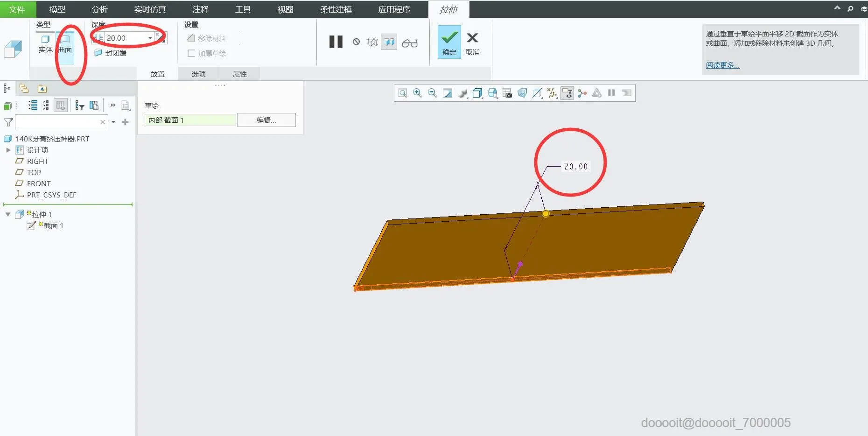868x436 pixels.
Task: Click the collapse-all tree icon
Action: pos(46,105)
